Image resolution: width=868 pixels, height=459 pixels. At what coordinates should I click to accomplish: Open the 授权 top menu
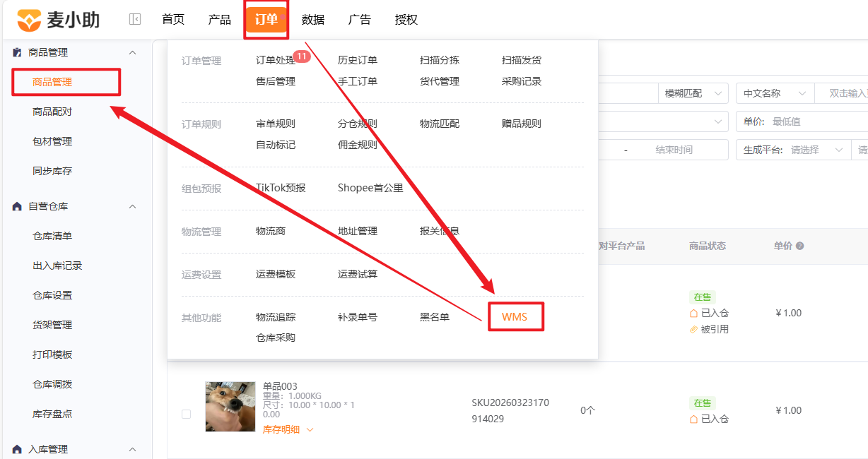coord(406,20)
